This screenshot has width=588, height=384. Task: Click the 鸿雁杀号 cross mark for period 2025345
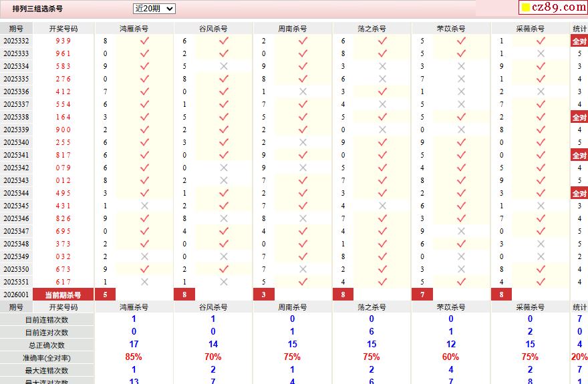tap(144, 206)
